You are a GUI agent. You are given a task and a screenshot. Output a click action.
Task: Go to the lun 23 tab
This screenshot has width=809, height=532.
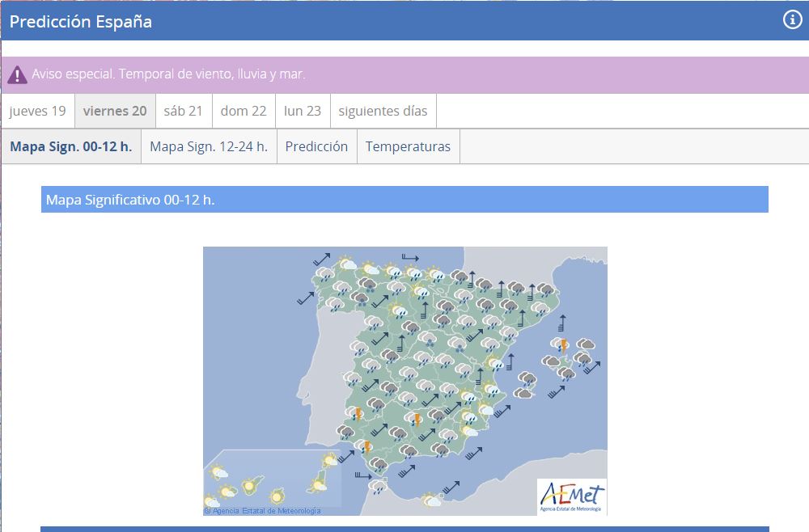303,111
